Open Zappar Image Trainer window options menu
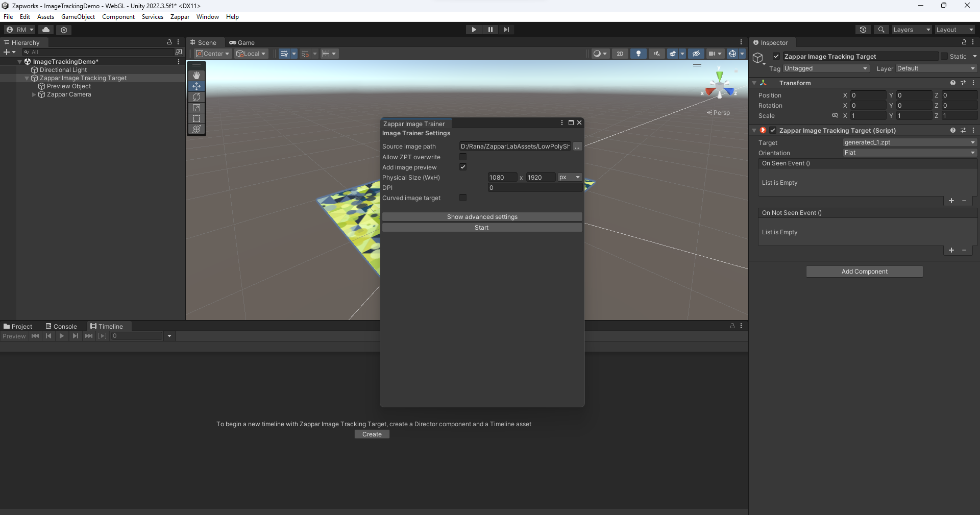Viewport: 980px width, 515px height. pos(562,123)
